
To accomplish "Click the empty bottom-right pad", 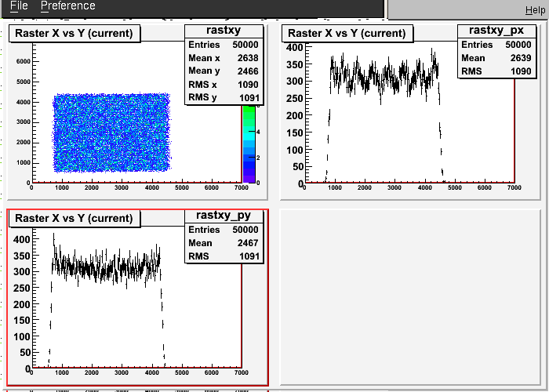I will coord(410,297).
